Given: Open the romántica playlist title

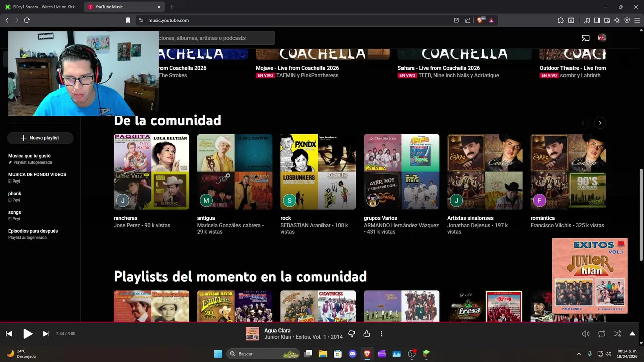Looking at the screenshot, I should point(543,218).
